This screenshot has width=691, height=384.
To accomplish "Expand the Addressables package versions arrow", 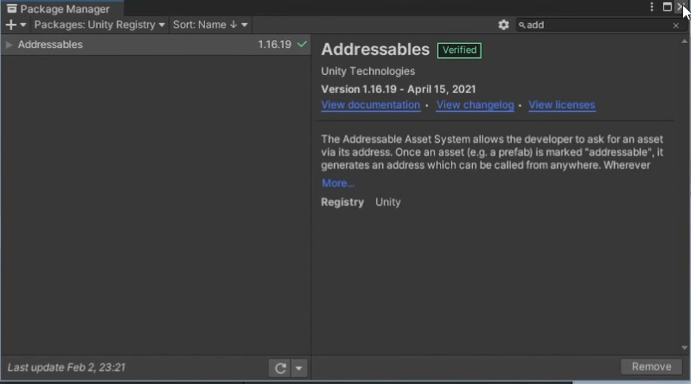I will point(8,45).
